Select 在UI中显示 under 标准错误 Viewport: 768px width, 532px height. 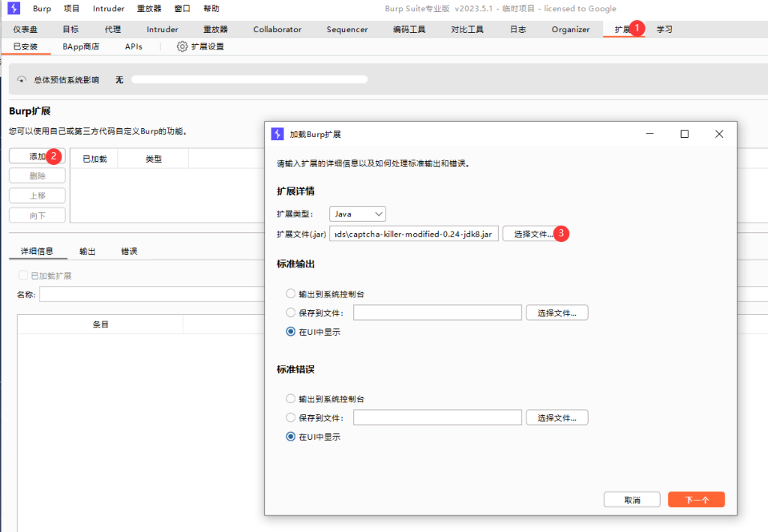[x=290, y=437]
